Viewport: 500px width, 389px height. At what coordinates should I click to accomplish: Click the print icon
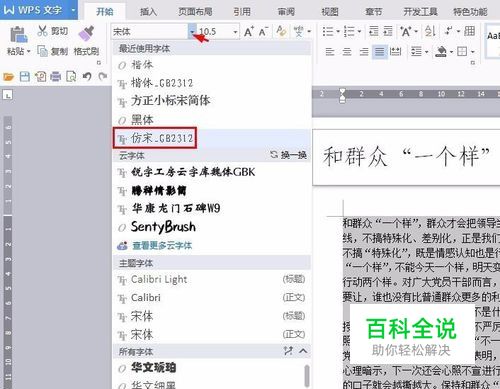point(56,77)
